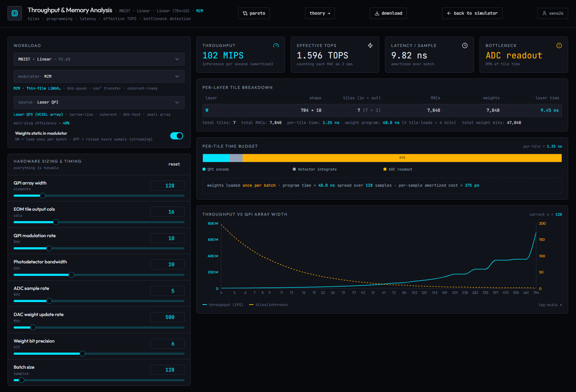Click the throughput (IPS) legend entry
Image resolution: width=576 pixels, height=392 pixels.
point(223,305)
